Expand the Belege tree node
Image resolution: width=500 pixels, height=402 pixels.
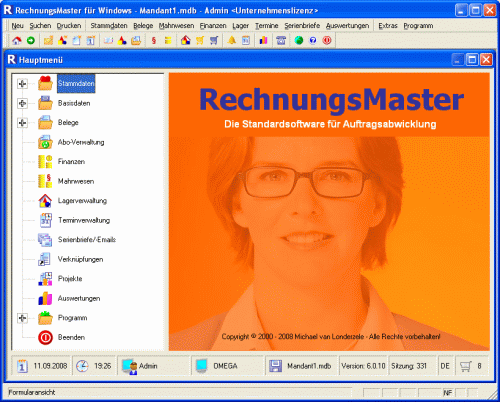(x=22, y=123)
